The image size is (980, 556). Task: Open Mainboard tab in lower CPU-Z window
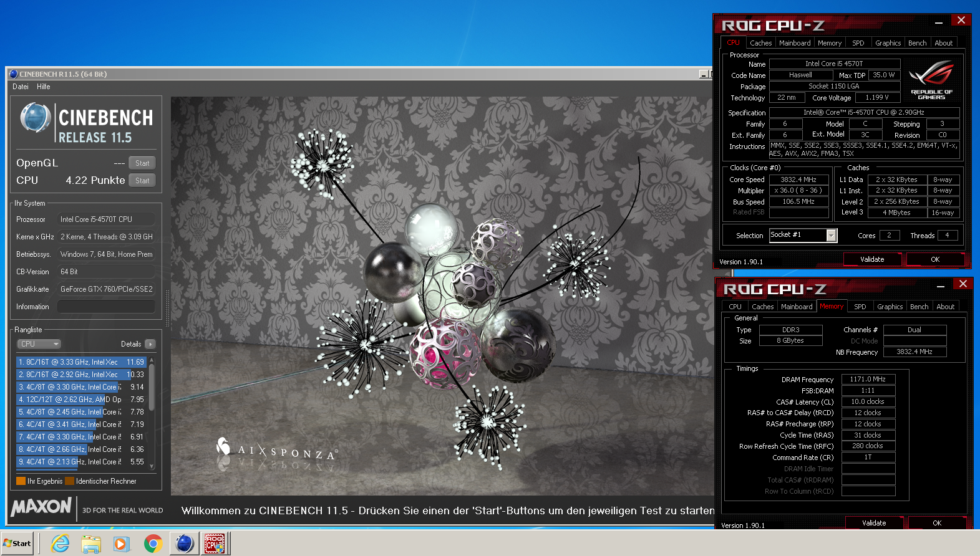coord(797,307)
